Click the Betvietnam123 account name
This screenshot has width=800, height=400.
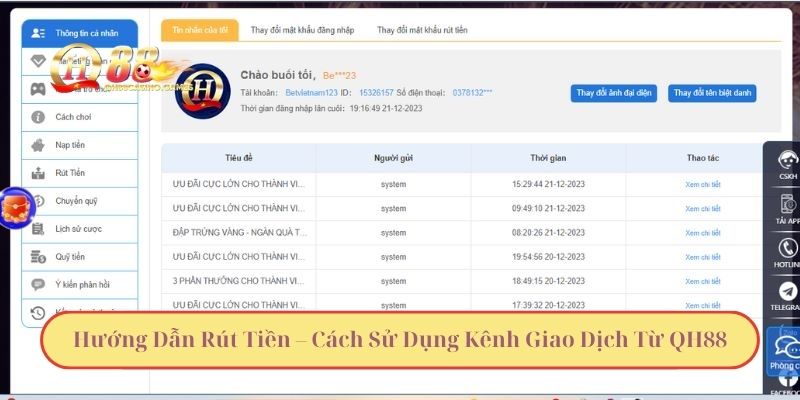312,93
